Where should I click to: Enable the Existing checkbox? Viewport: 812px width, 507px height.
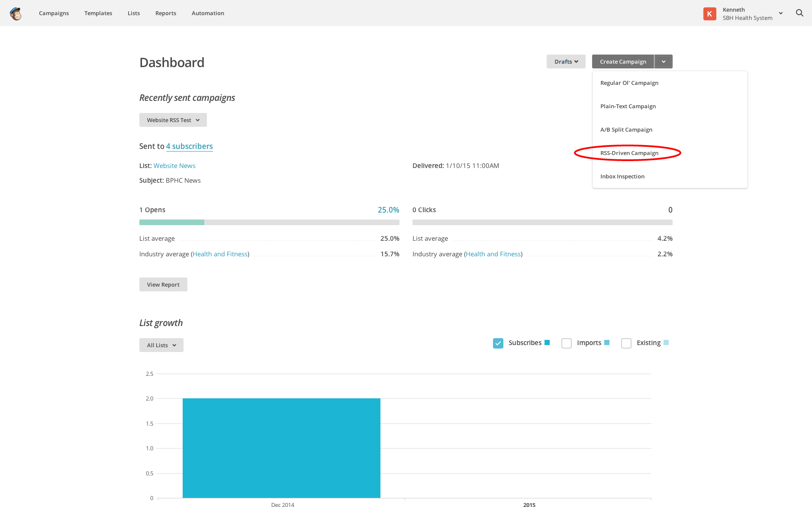pos(626,343)
